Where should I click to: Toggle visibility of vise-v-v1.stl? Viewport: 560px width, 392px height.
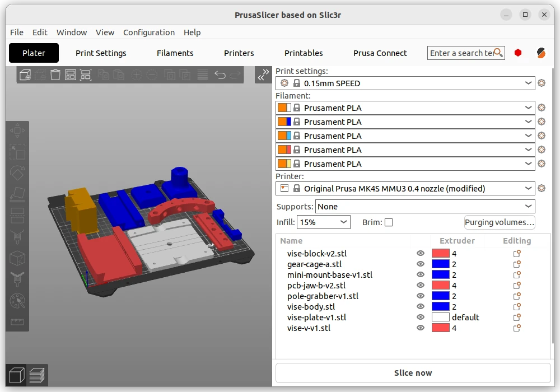click(x=421, y=328)
